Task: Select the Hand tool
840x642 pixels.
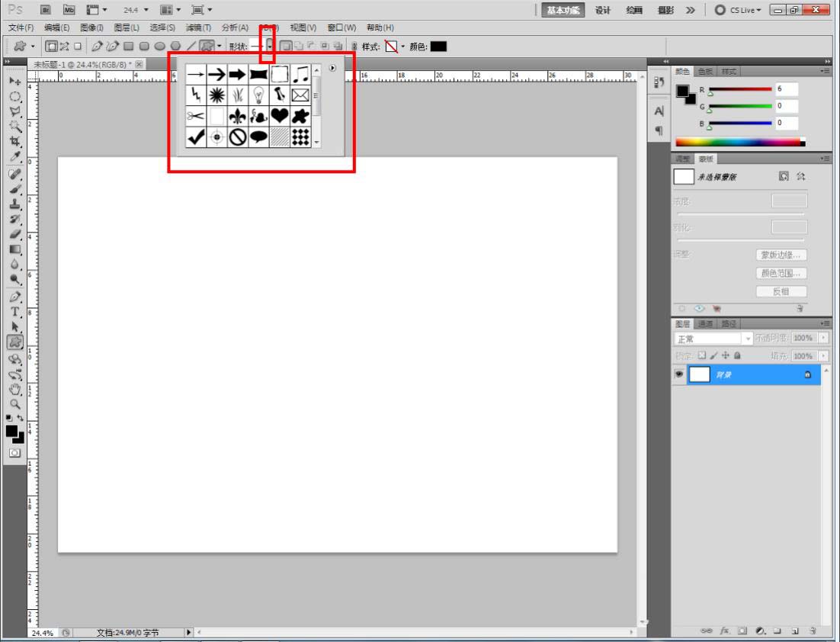Action: click(x=15, y=389)
